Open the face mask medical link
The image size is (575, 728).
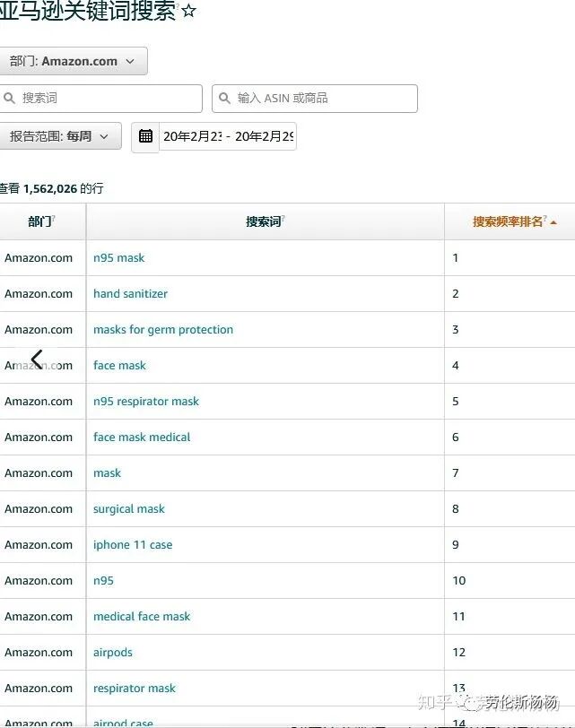[x=142, y=437]
